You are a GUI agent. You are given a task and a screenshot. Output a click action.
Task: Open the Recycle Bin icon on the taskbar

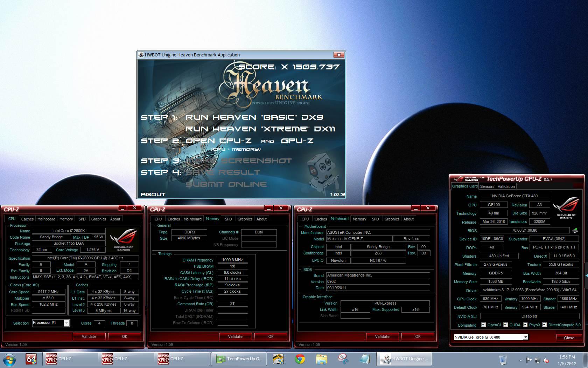pos(503,360)
